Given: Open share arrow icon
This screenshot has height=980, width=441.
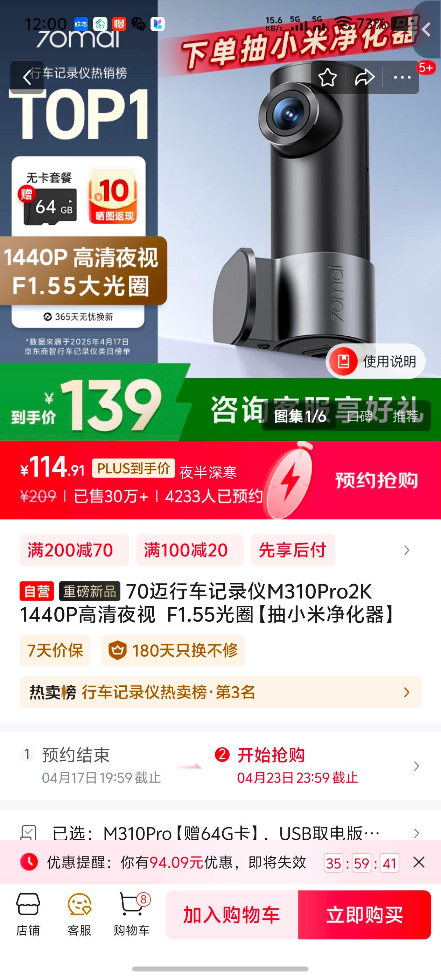Looking at the screenshot, I should tap(364, 78).
